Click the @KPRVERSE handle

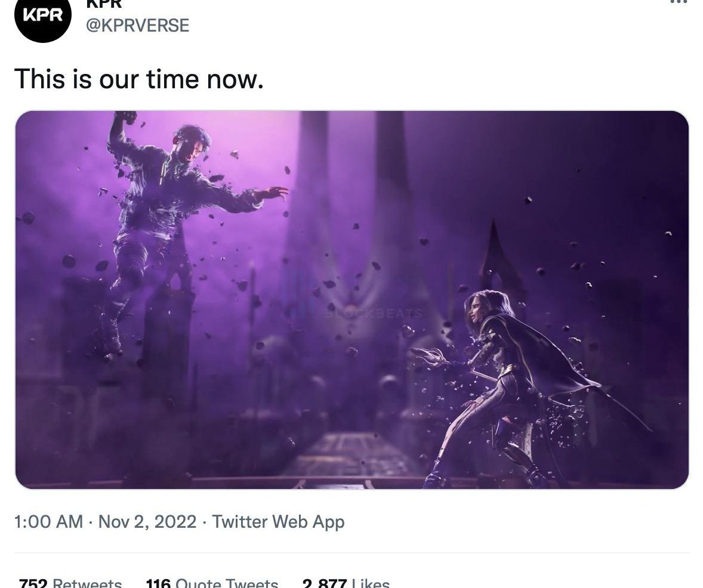click(x=138, y=25)
